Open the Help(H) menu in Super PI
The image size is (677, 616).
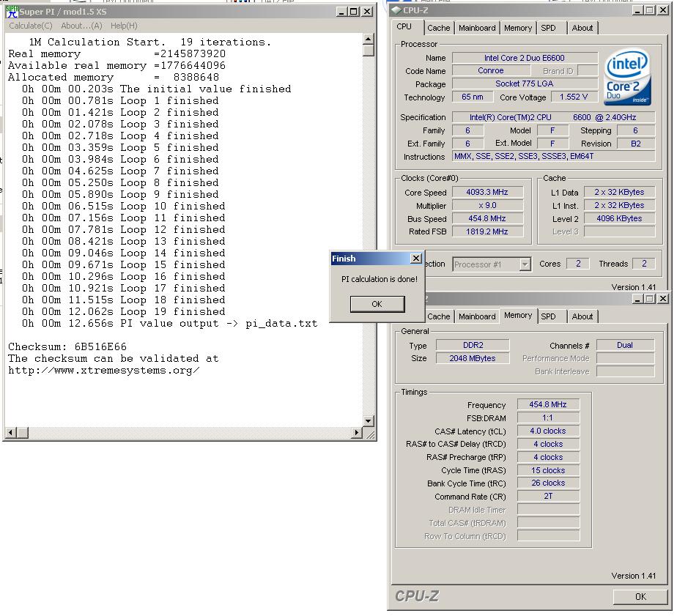[x=124, y=26]
